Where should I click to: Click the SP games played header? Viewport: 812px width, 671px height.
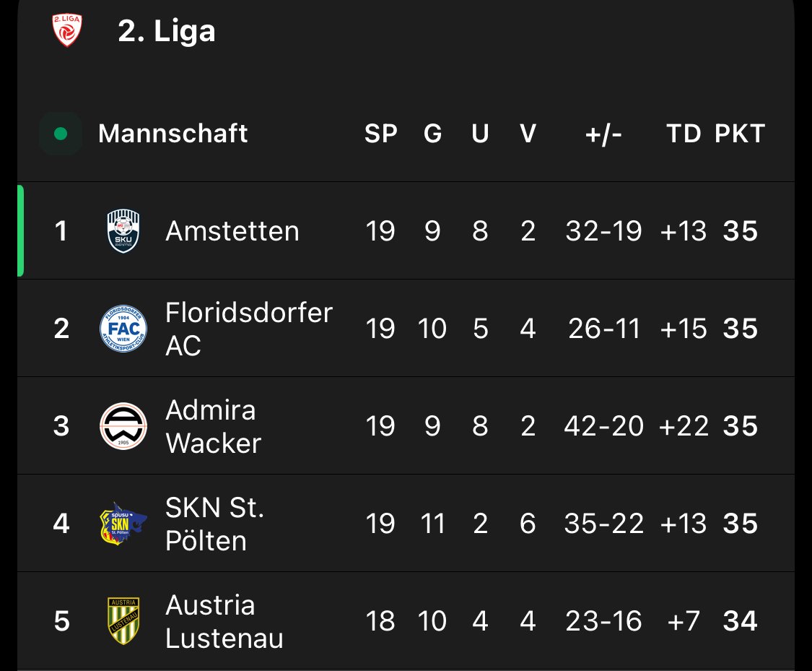tap(381, 134)
